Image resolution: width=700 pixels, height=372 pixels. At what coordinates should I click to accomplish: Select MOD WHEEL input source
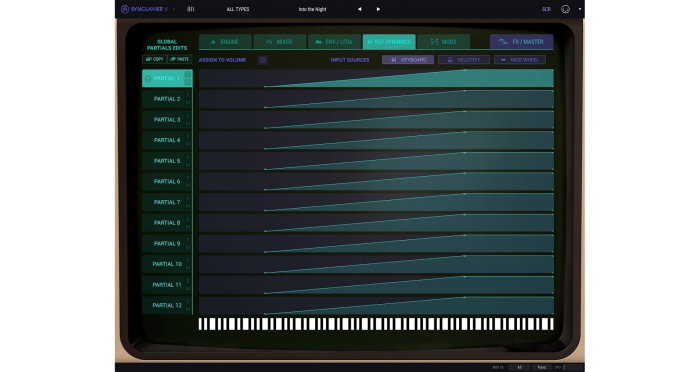(x=520, y=60)
